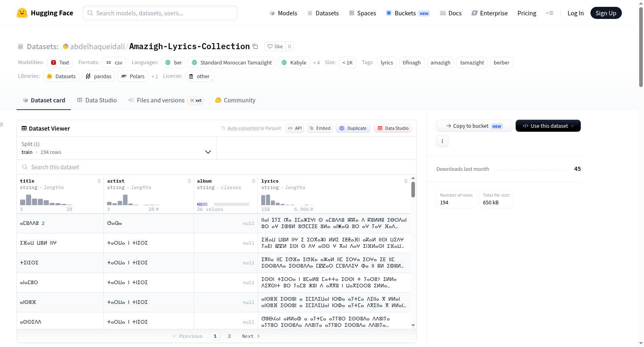
Task: Click the three-dot options button
Action: click(442, 141)
